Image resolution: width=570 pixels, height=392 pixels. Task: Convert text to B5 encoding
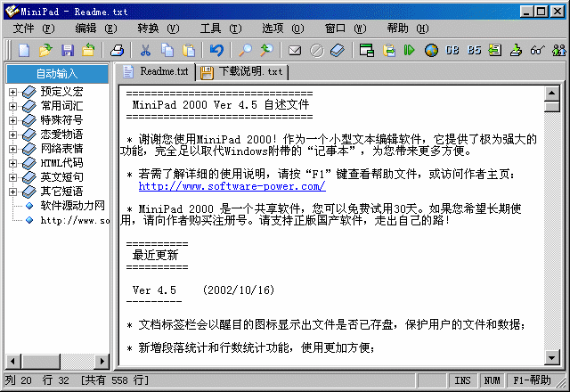[x=474, y=50]
